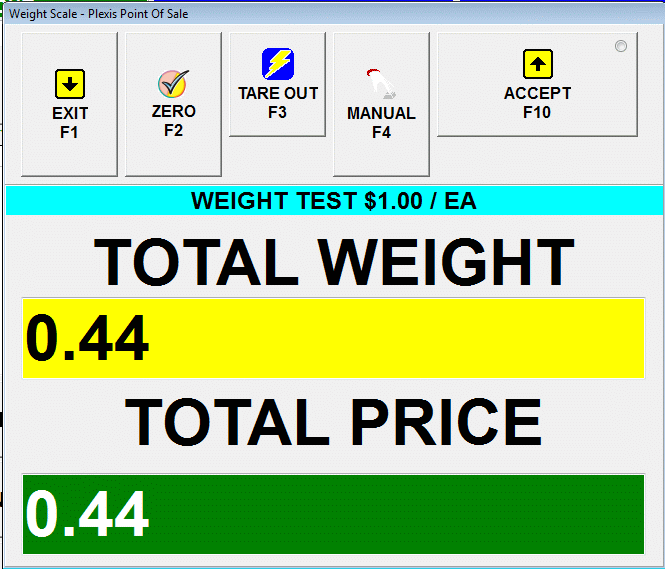
Task: Click the TOTAL PRICE heading
Action: (x=334, y=421)
